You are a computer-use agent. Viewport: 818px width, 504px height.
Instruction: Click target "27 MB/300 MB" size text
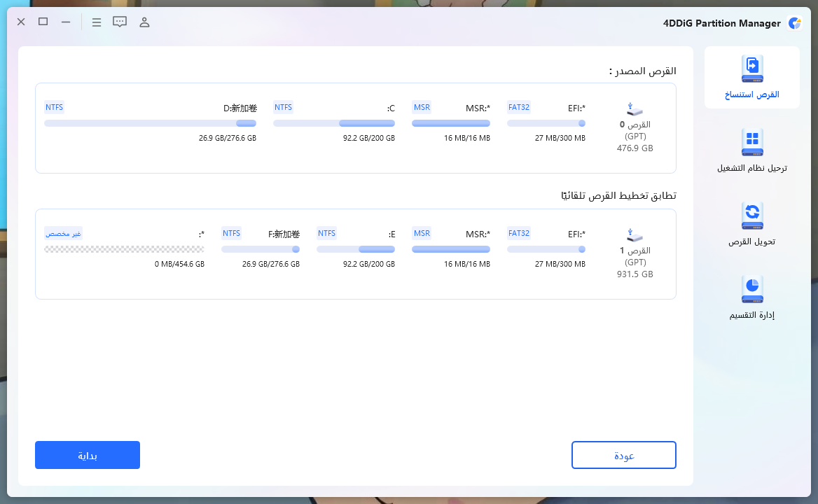click(560, 264)
